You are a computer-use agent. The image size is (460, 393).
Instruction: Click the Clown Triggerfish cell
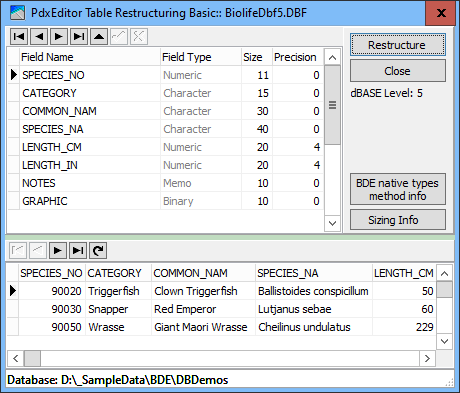[203, 291]
